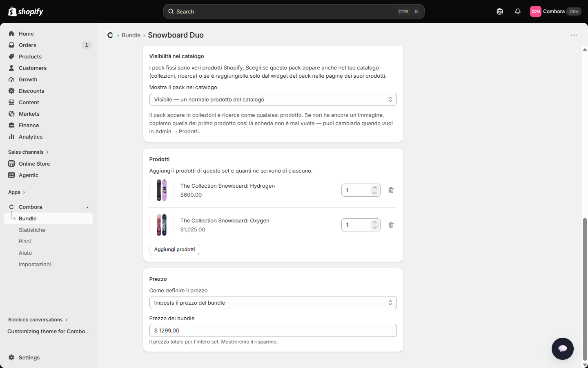588x368 pixels.
Task: Click the Combora logo in breadcrumb
Action: (x=110, y=35)
